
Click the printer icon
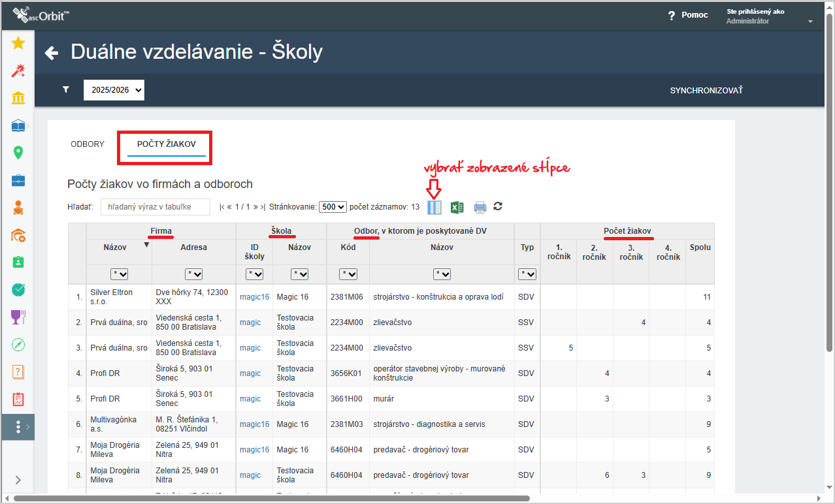(480, 208)
